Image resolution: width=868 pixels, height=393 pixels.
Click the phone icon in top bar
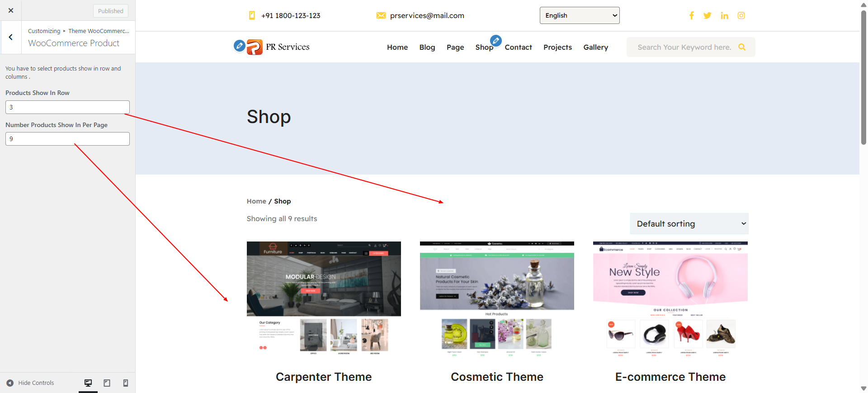pyautogui.click(x=252, y=15)
